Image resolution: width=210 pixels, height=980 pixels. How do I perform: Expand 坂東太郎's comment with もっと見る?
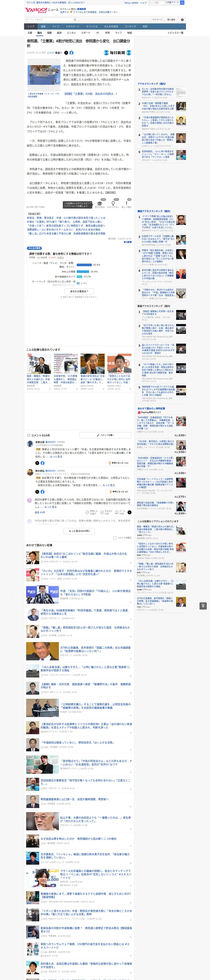click(56, 457)
